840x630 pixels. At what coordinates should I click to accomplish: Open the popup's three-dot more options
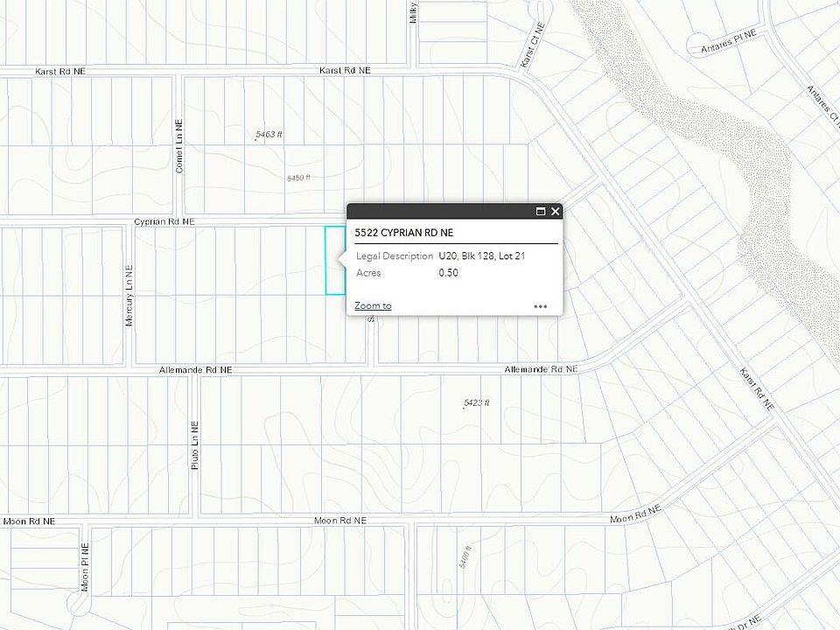click(541, 306)
